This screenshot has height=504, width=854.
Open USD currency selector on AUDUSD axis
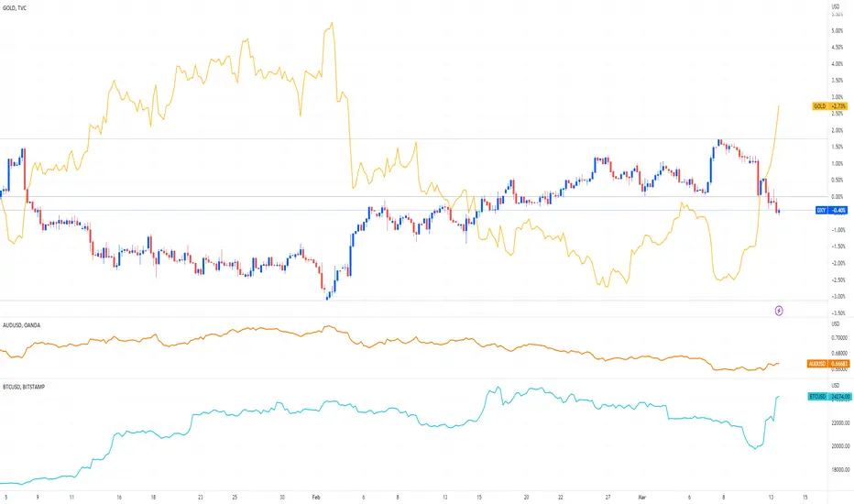click(x=836, y=324)
